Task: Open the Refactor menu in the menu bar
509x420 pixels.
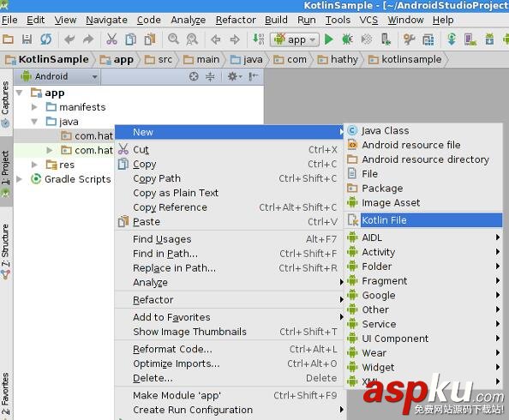Action: pos(236,20)
